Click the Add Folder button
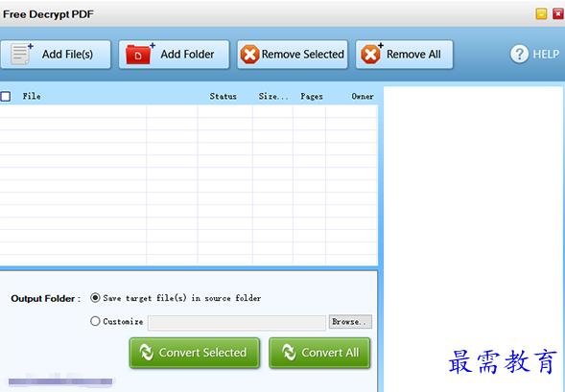Viewport: 565px width, 392px height. [174, 55]
